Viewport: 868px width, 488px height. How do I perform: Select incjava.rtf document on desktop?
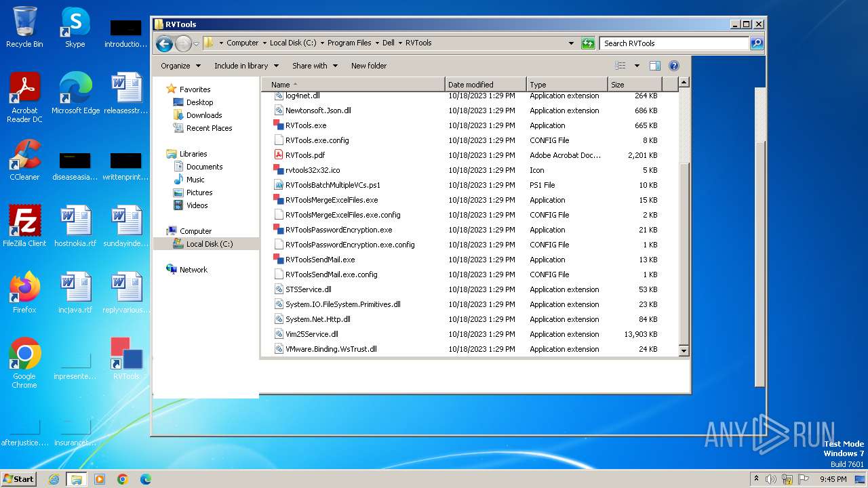coord(75,293)
